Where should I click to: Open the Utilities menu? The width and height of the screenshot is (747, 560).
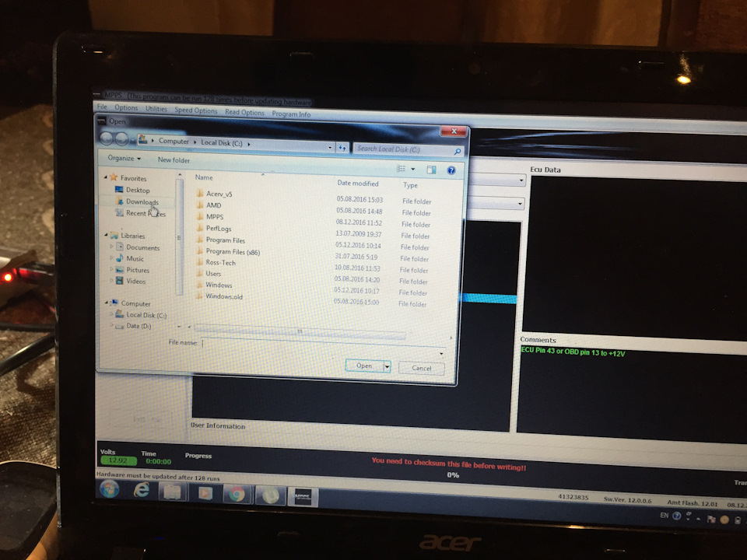click(156, 109)
